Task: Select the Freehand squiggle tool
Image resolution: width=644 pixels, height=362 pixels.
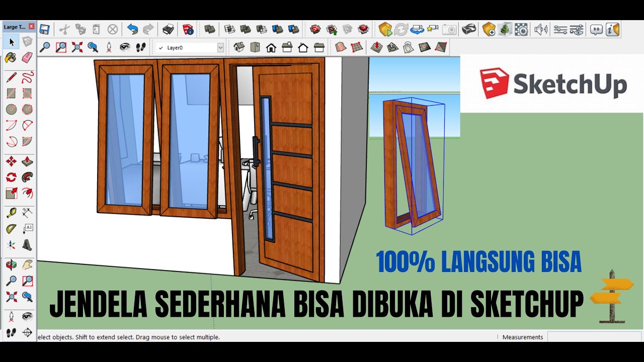Action: (27, 77)
